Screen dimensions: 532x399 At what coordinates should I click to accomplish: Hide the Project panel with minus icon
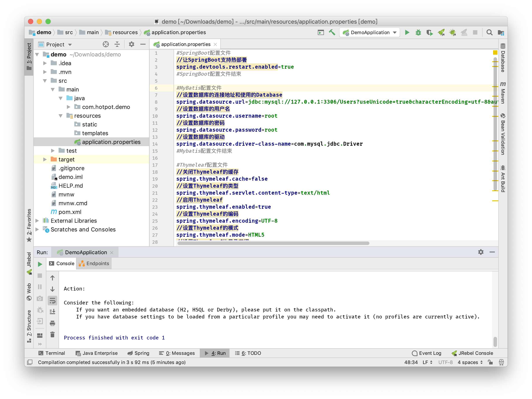point(143,44)
